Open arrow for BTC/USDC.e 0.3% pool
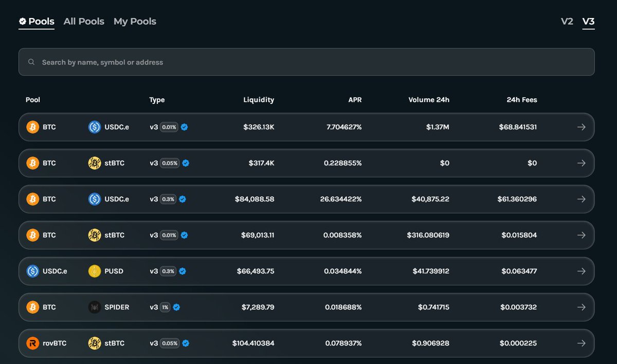The height and width of the screenshot is (364, 617). pyautogui.click(x=581, y=199)
